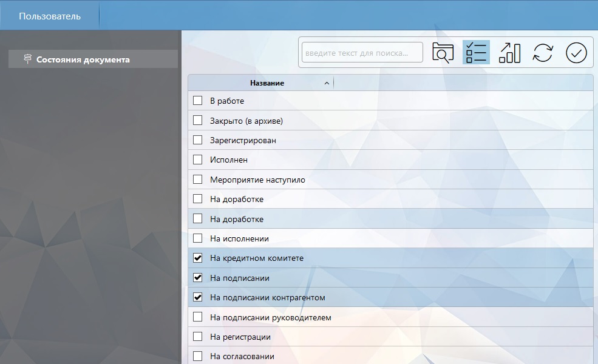Check the 'На исполнении' checkbox
598x364 pixels.
point(197,238)
